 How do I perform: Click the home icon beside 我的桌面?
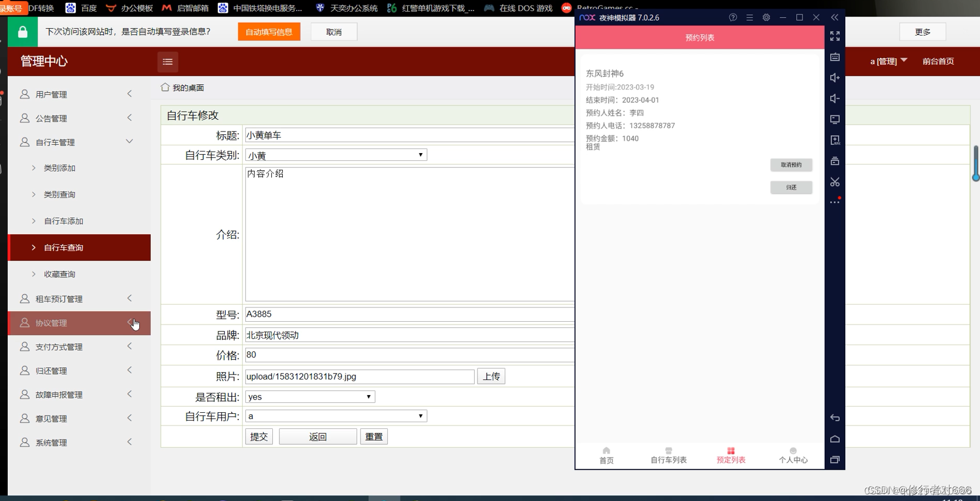point(165,87)
